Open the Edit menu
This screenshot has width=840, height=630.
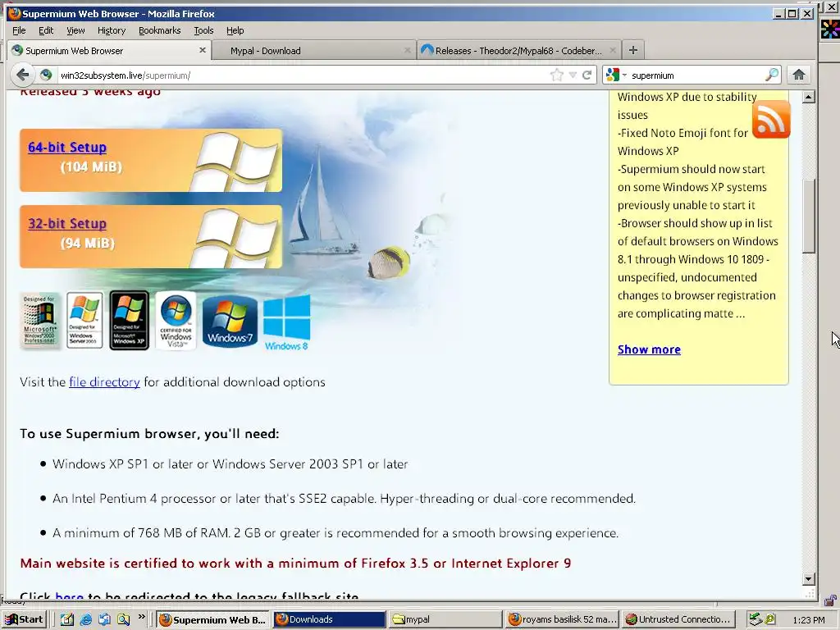(46, 30)
